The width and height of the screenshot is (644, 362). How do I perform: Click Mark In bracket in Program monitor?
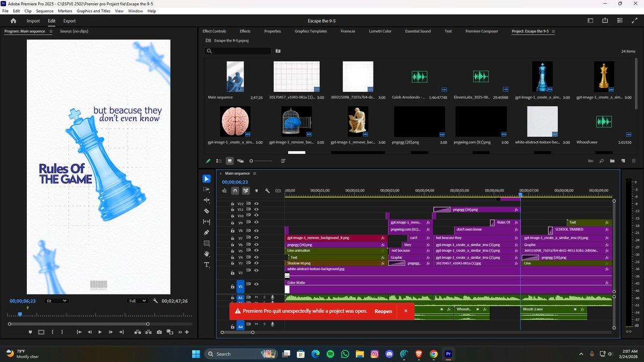click(x=53, y=332)
